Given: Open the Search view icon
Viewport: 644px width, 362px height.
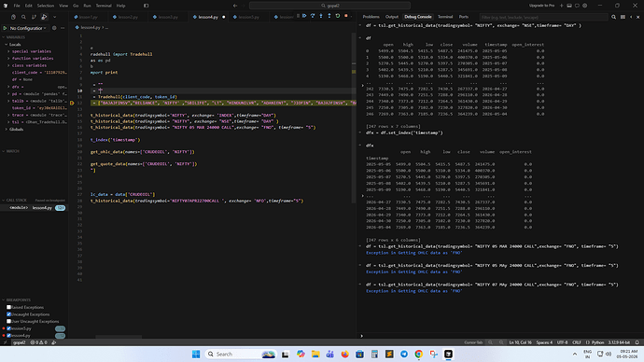Looking at the screenshot, I should [23, 17].
